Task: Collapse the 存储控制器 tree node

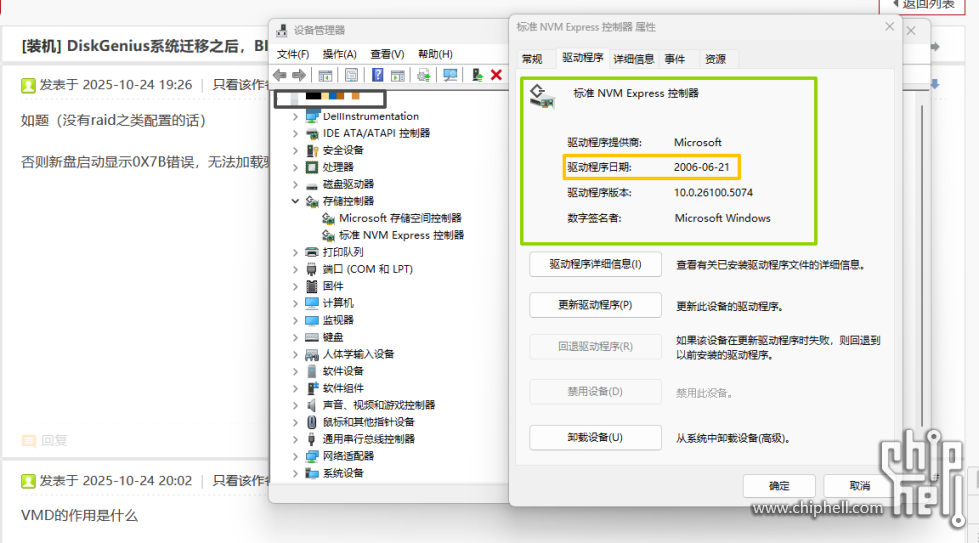Action: [295, 201]
